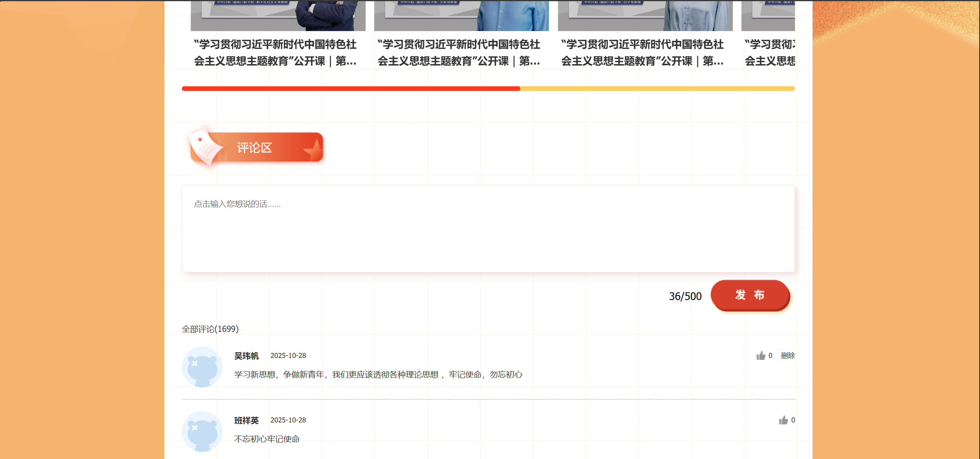Viewport: 980px width, 459px height.
Task: Click the star on the 评论区 banner
Action: click(313, 150)
